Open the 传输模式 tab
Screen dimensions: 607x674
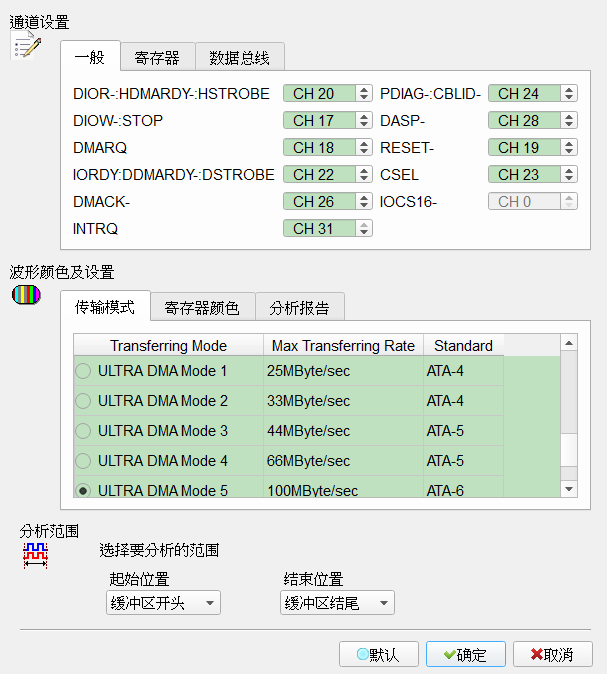click(105, 306)
